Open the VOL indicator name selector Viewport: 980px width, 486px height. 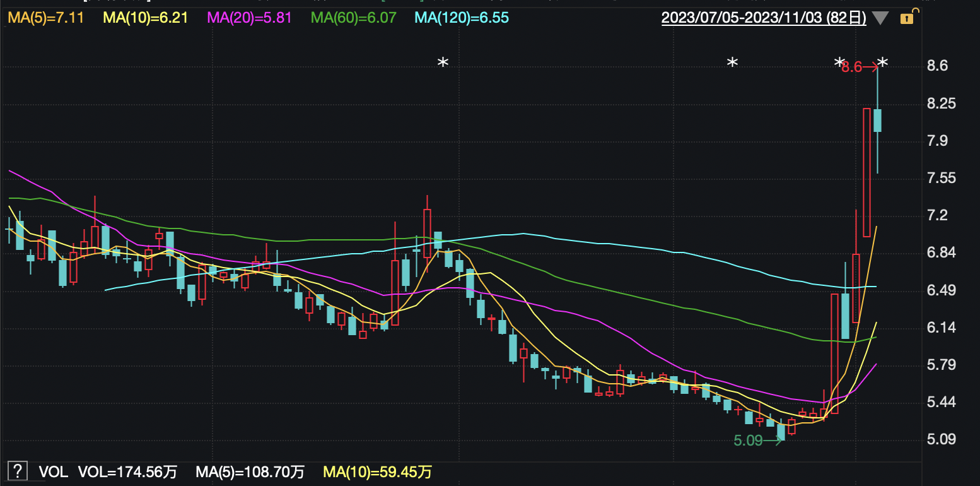(x=53, y=471)
